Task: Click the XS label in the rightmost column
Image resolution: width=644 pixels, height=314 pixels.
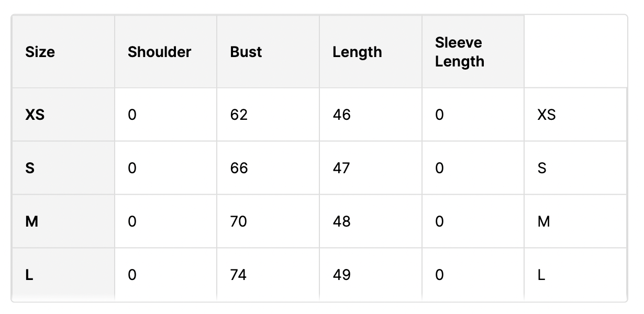Action: point(547,115)
